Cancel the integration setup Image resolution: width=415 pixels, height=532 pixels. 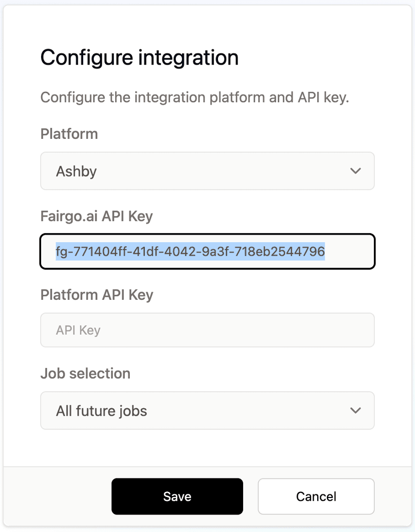pyautogui.click(x=316, y=496)
